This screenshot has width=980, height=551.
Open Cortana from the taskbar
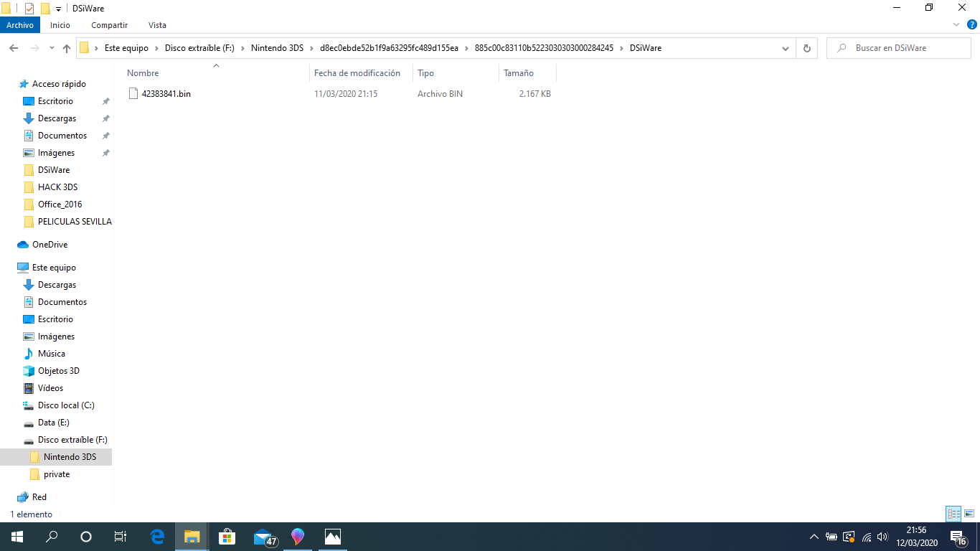click(86, 537)
